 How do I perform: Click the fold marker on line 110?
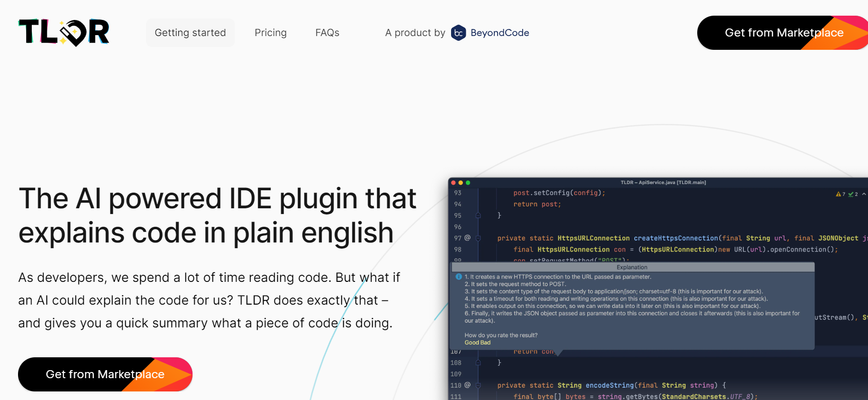click(x=478, y=385)
